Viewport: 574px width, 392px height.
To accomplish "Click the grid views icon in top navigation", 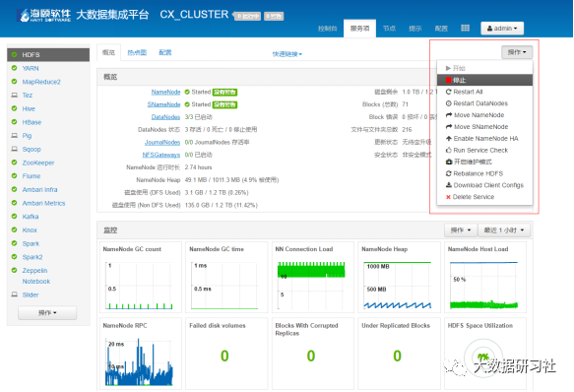I will 465,29.
